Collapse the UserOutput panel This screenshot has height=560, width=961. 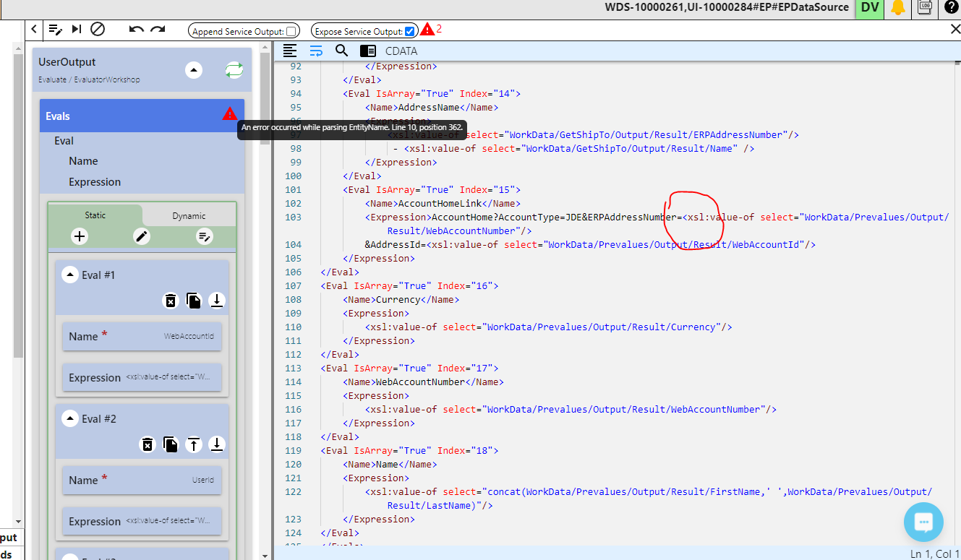coord(194,70)
